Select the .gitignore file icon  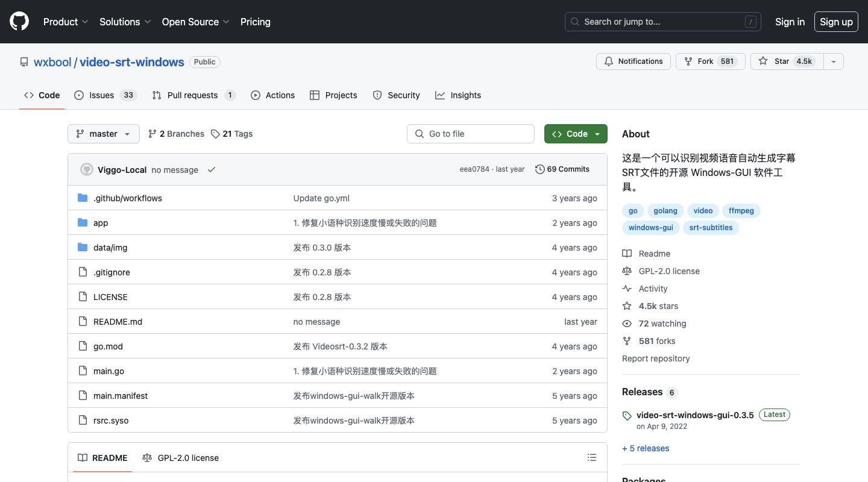(83, 272)
